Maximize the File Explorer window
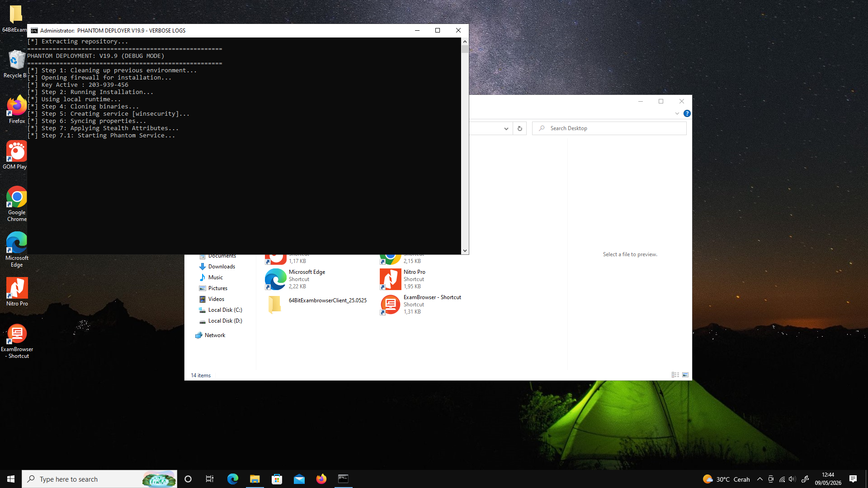Viewport: 868px width, 488px height. [661, 101]
